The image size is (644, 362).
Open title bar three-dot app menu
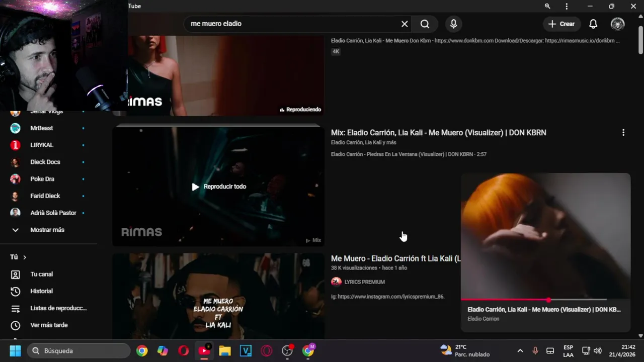567,6
